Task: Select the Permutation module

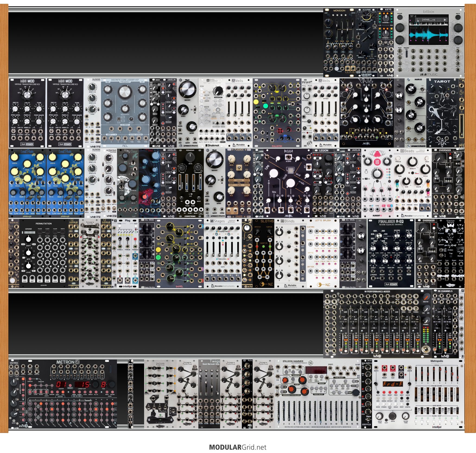Action: tap(44, 253)
